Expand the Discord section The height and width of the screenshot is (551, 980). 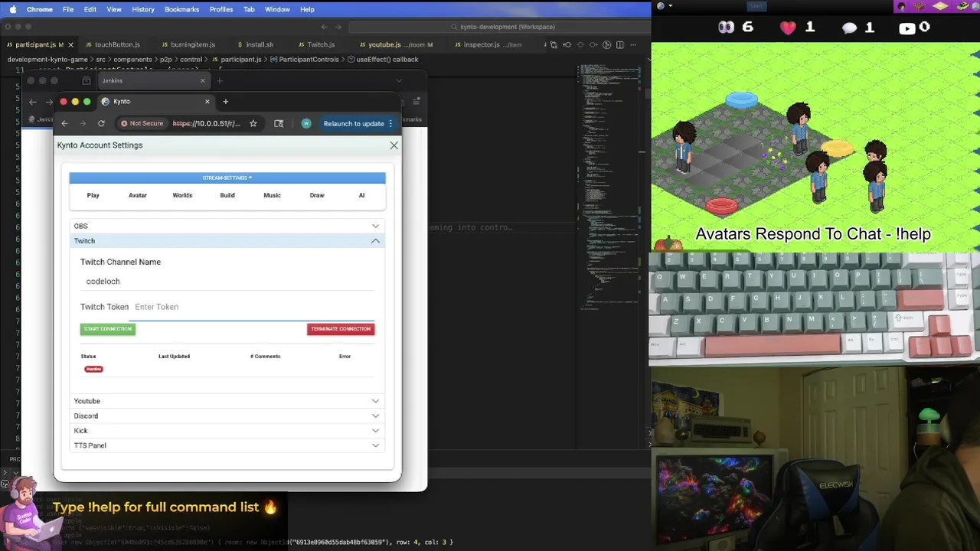[227, 416]
